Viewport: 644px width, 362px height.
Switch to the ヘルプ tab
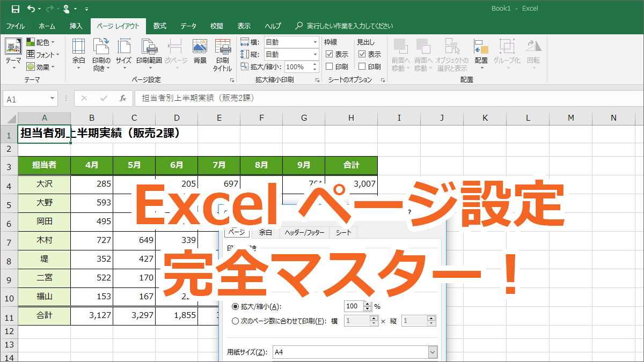(273, 26)
